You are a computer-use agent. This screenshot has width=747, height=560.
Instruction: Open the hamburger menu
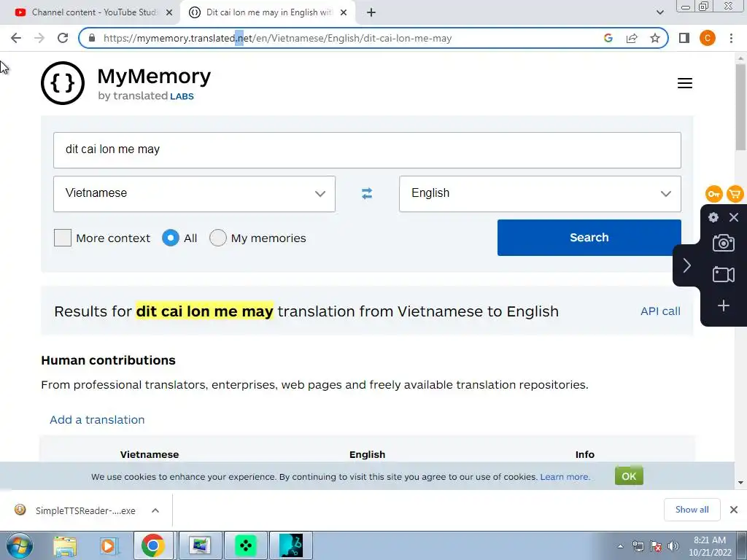pos(684,83)
